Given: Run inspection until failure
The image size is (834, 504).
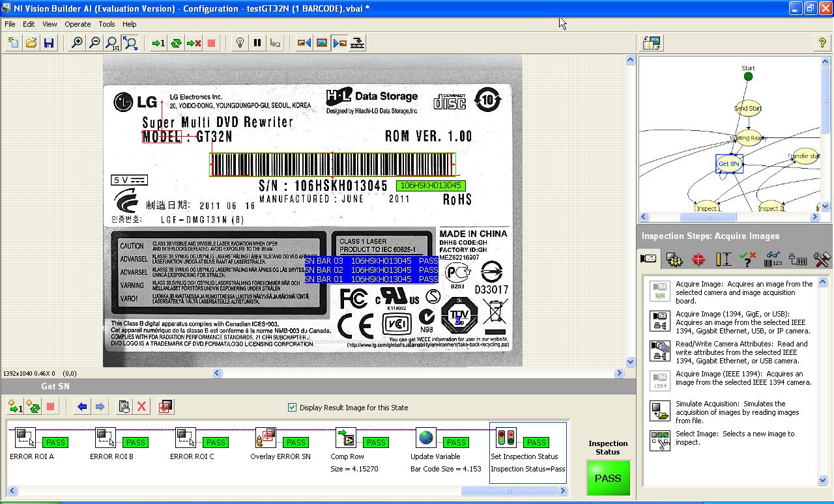Looking at the screenshot, I should [194, 43].
